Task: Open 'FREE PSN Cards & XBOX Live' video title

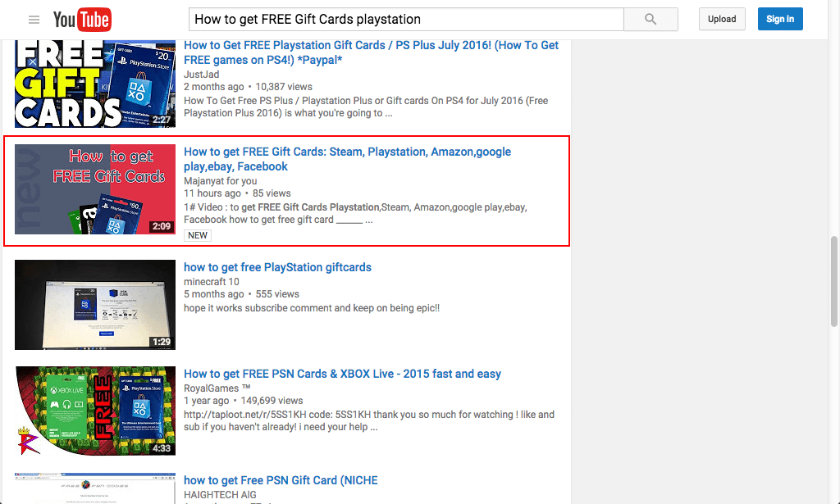Action: (342, 374)
